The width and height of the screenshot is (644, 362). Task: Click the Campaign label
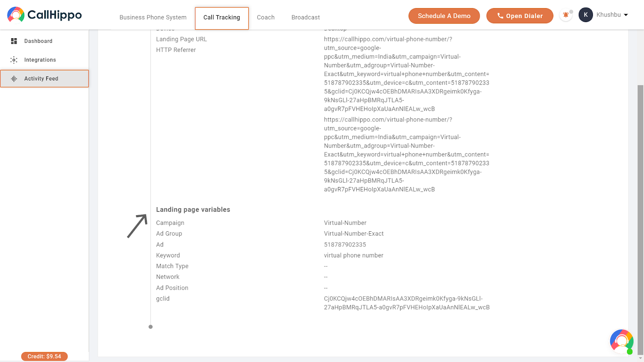coord(170,223)
